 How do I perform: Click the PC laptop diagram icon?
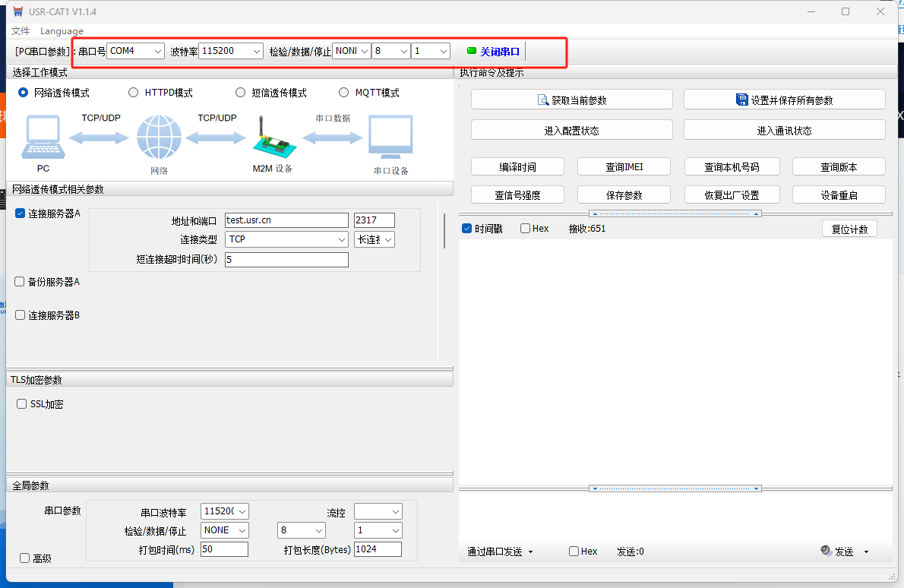(x=43, y=138)
